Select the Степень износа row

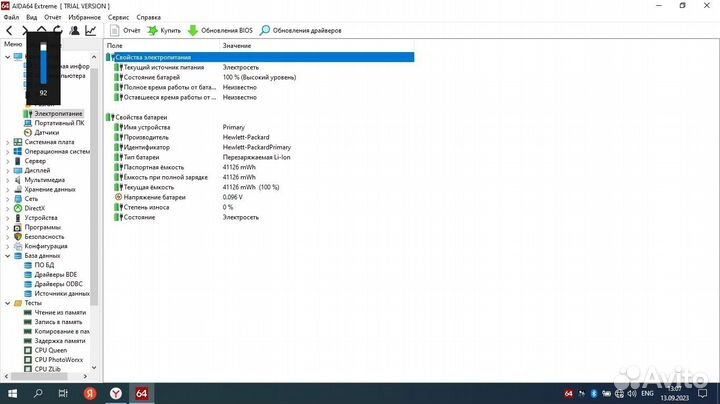click(259, 207)
